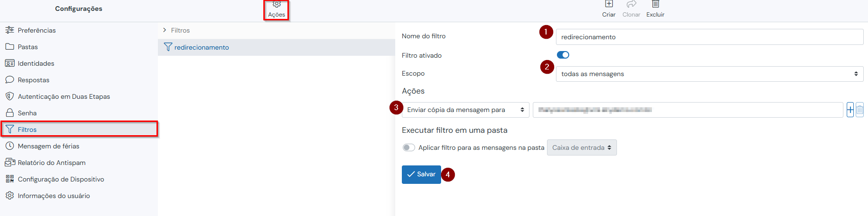Image resolution: width=868 pixels, height=216 pixels.
Task: Click the Ações gear icon
Action: (277, 4)
